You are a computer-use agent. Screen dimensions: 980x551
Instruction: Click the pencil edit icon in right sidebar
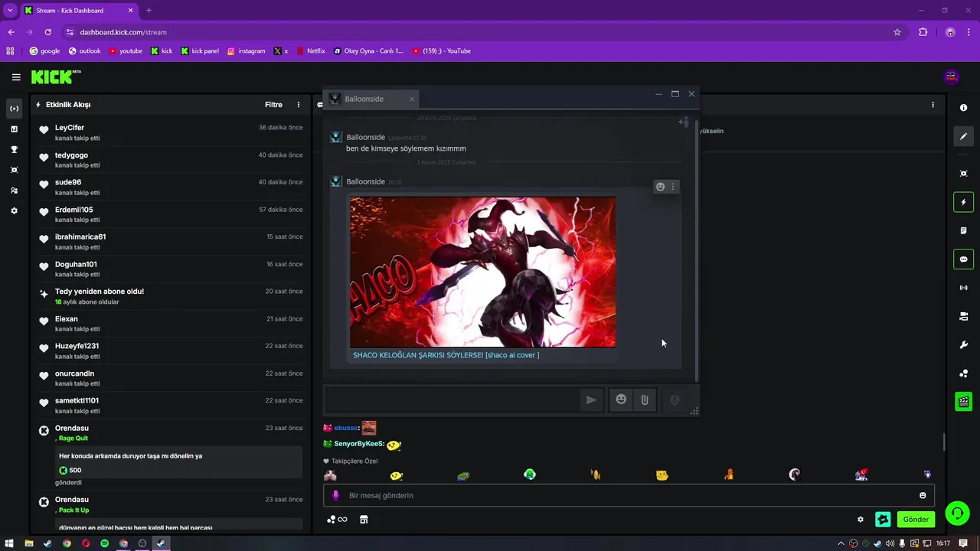pos(964,136)
